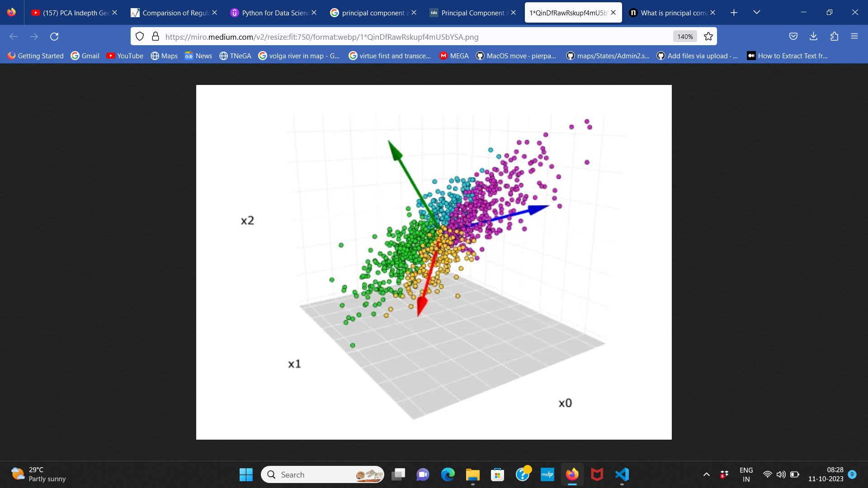The image size is (868, 488).
Task: Toggle Wi-Fi from the system tray
Action: (768, 474)
